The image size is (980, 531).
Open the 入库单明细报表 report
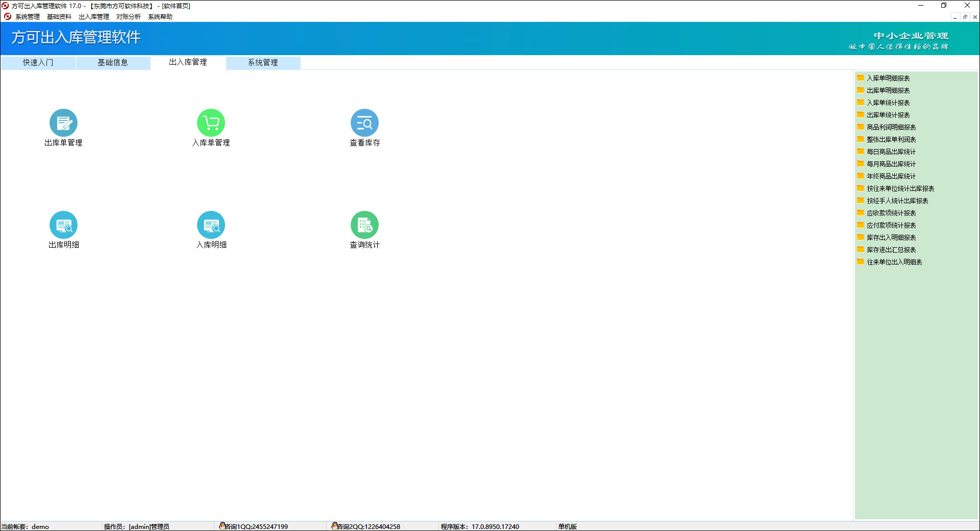(x=888, y=78)
